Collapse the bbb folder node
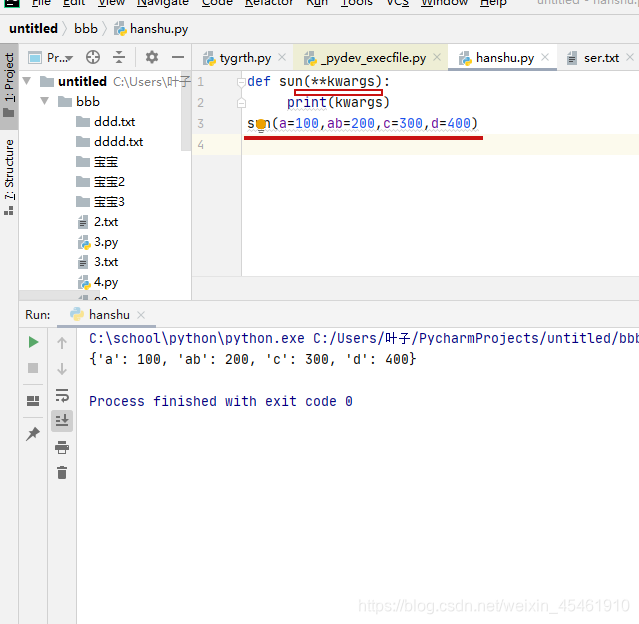This screenshot has width=639, height=624. coord(45,101)
